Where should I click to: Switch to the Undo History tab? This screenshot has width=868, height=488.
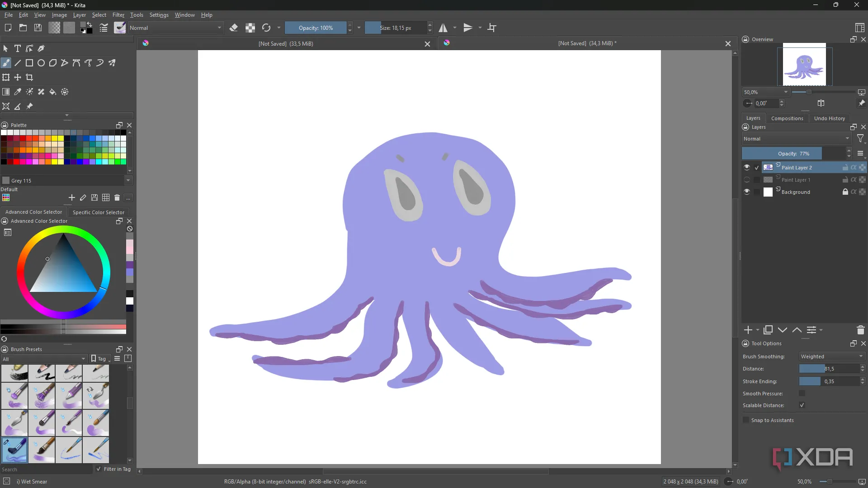tap(830, 118)
